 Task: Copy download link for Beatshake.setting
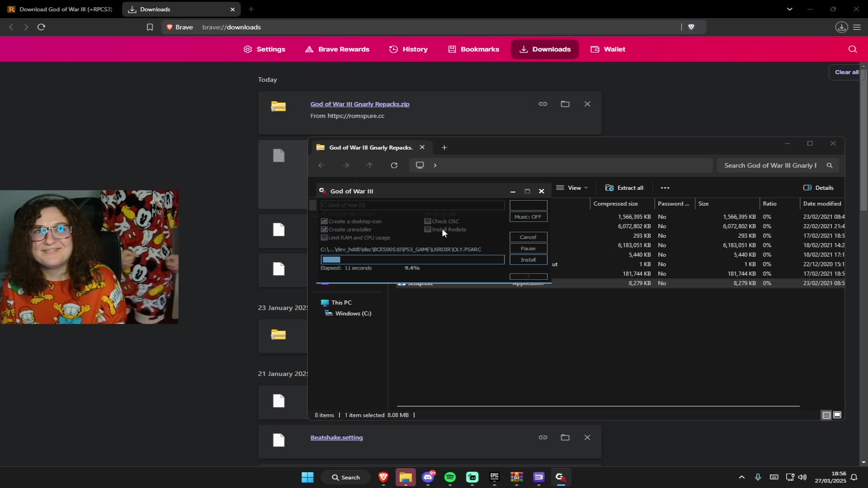(x=543, y=437)
